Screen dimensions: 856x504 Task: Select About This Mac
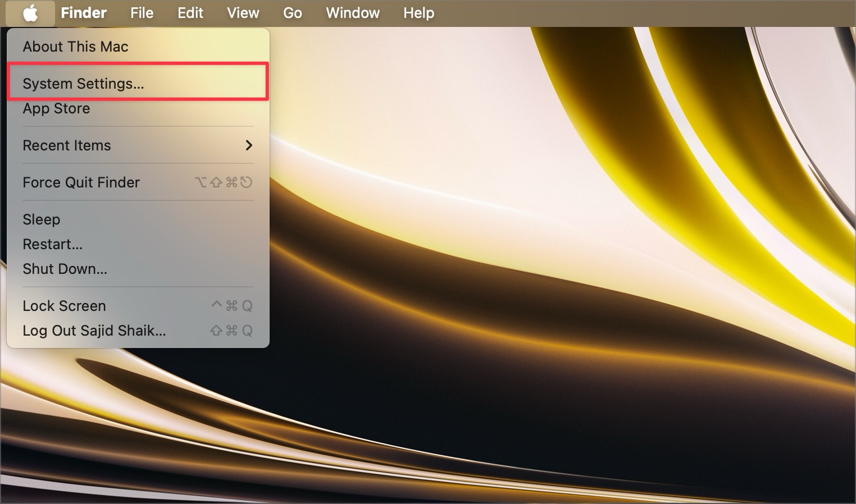[75, 47]
